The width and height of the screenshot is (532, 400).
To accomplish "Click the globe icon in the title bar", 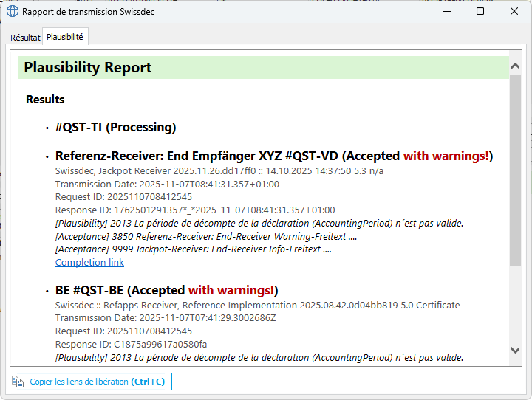I will [x=13, y=12].
